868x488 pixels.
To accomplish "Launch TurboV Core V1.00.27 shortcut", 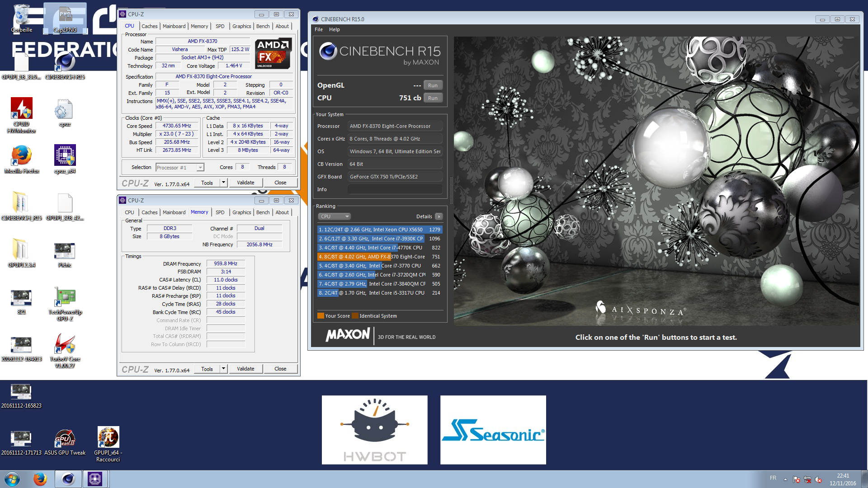I will [65, 350].
